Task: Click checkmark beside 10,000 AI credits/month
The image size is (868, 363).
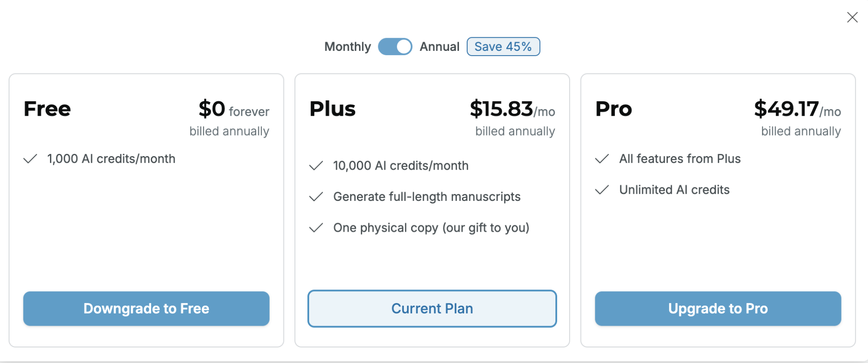Action: [x=316, y=166]
